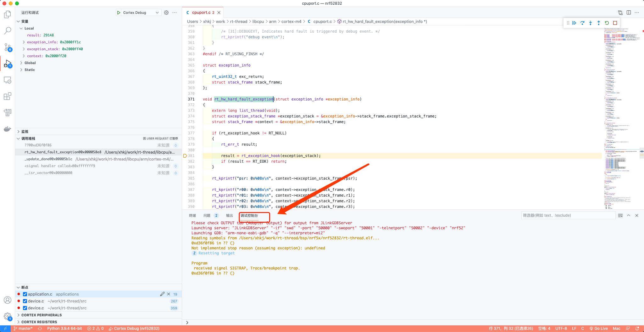Collapse the 变量 variables section
644x332 pixels.
(18, 21)
